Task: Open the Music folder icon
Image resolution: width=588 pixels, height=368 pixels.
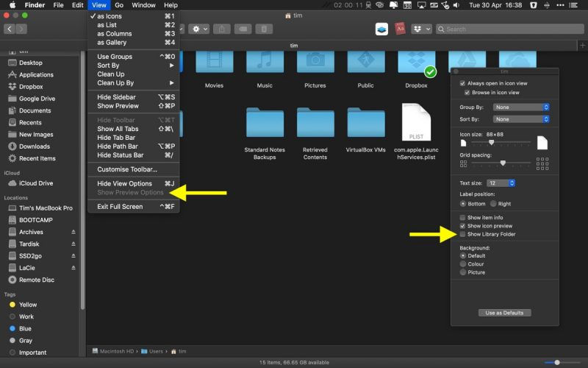Action: coord(265,62)
